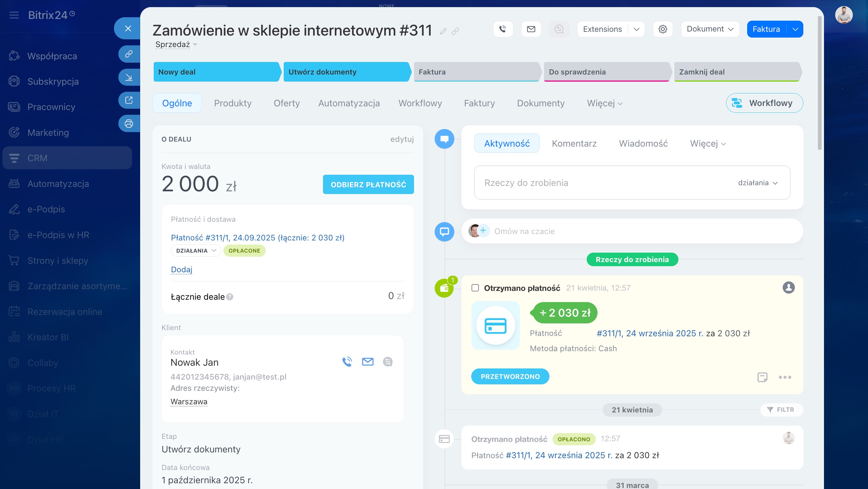This screenshot has width=868, height=489.
Task: Click the note icon in payment activity
Action: [762, 377]
